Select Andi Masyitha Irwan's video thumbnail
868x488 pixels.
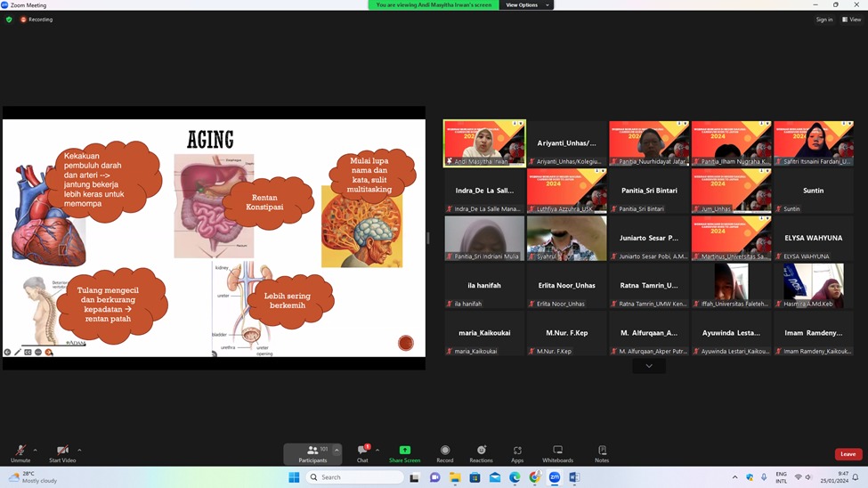click(484, 142)
